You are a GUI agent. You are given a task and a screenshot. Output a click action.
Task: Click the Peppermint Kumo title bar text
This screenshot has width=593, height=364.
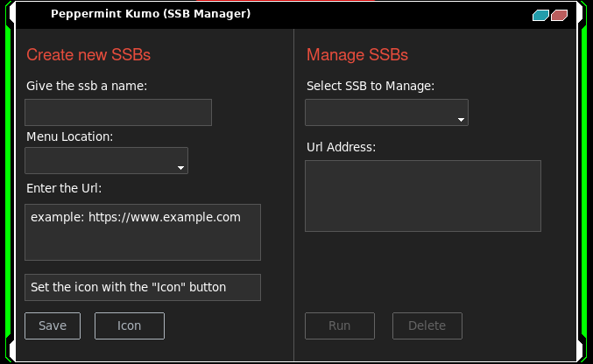[151, 14]
